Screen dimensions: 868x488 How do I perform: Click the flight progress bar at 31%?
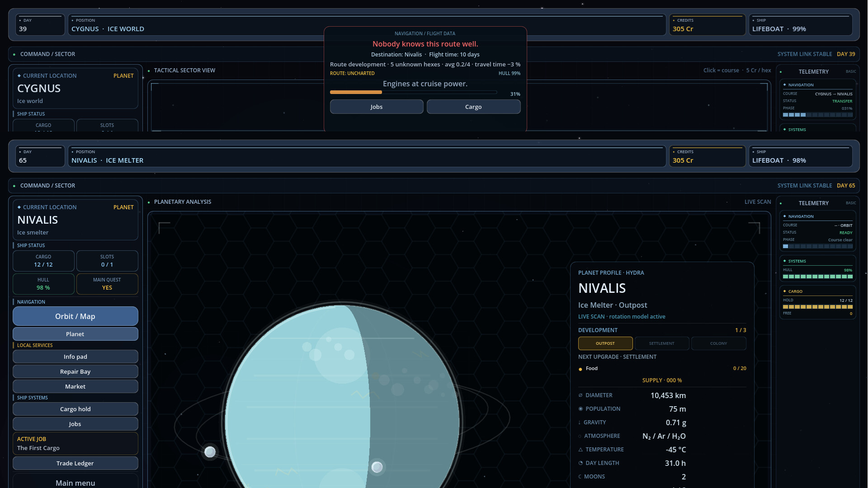414,92
